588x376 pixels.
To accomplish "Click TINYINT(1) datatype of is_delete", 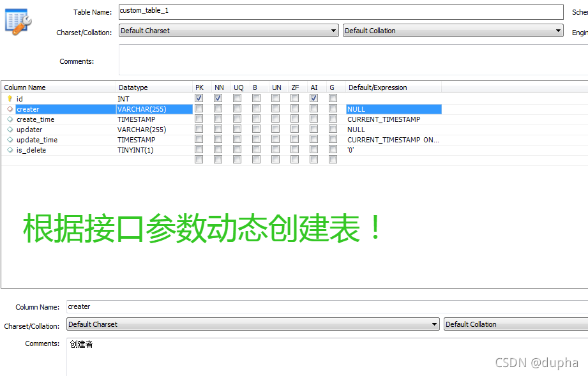I will (x=135, y=149).
